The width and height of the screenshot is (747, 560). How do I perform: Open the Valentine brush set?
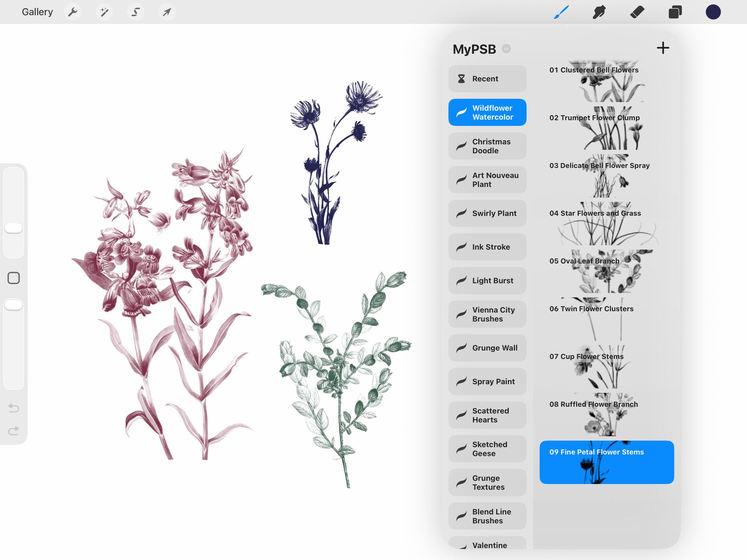487,543
